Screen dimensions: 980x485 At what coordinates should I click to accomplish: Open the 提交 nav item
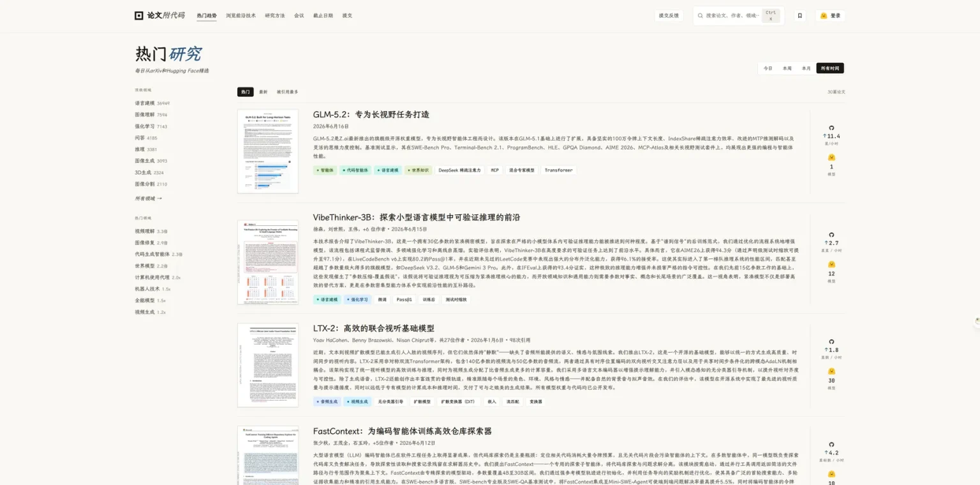[x=347, y=15]
